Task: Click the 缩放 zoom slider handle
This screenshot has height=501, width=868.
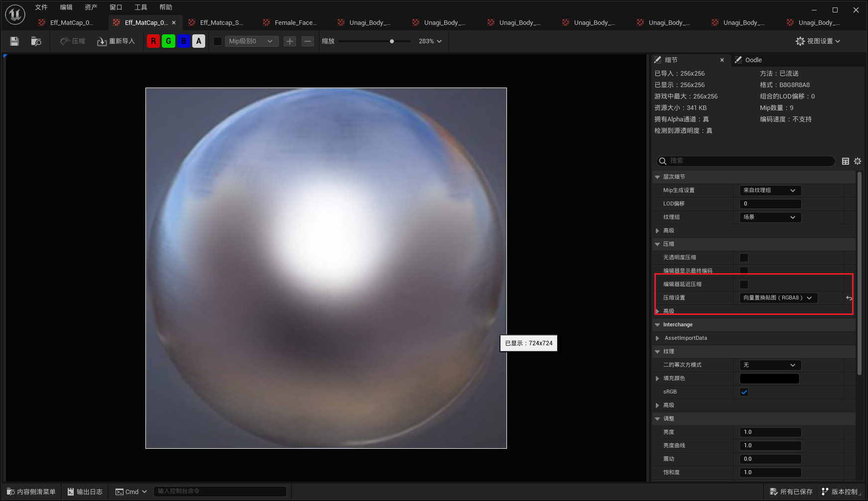Action: (x=392, y=41)
